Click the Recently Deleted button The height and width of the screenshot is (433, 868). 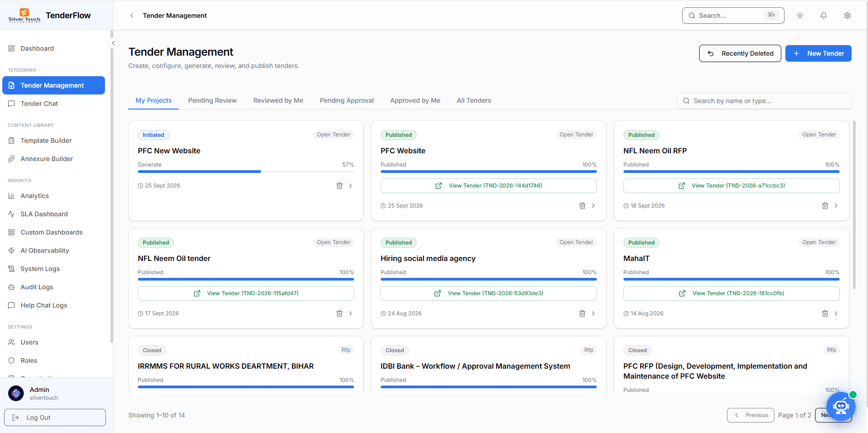pyautogui.click(x=740, y=53)
